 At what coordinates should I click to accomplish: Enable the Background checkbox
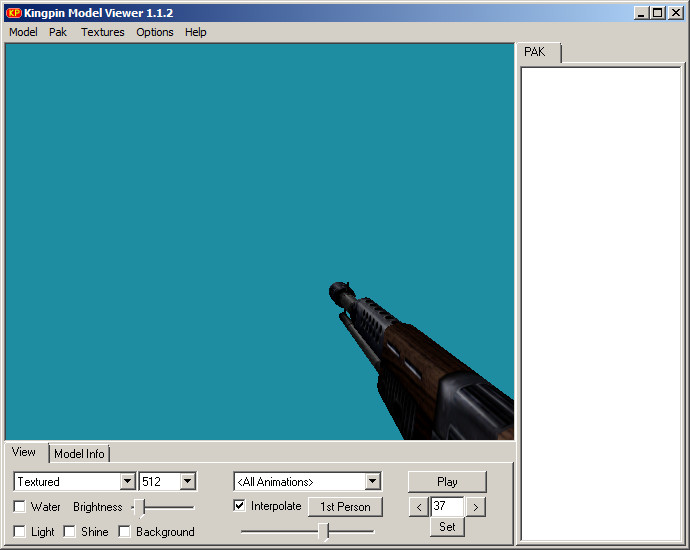[125, 532]
